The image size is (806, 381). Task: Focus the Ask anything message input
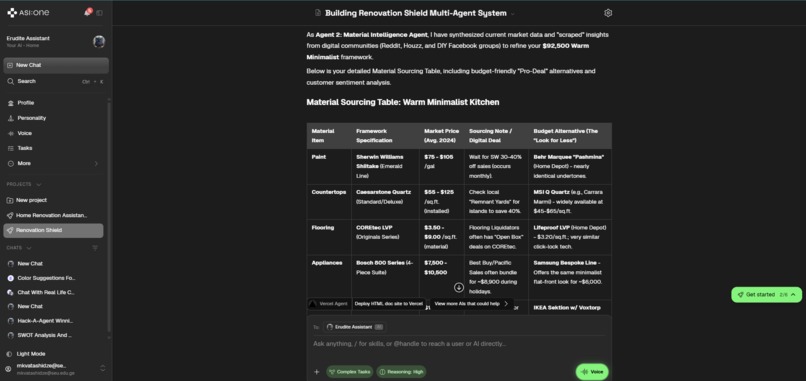[x=459, y=343]
